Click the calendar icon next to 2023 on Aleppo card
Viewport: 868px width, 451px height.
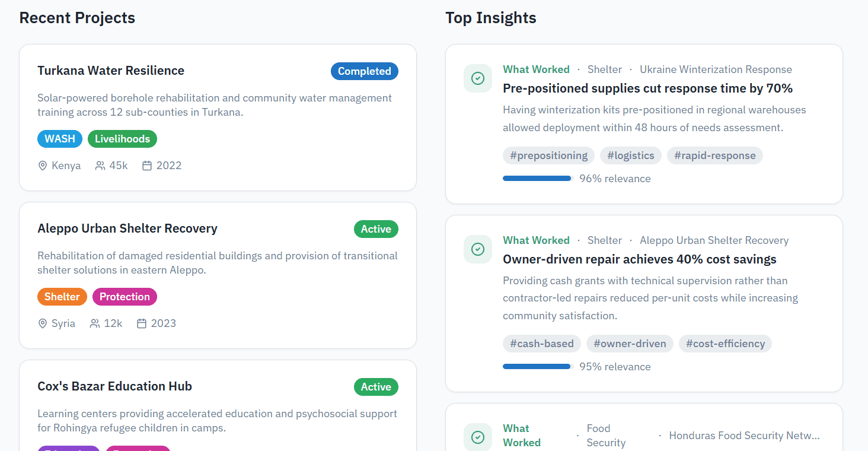(x=142, y=323)
